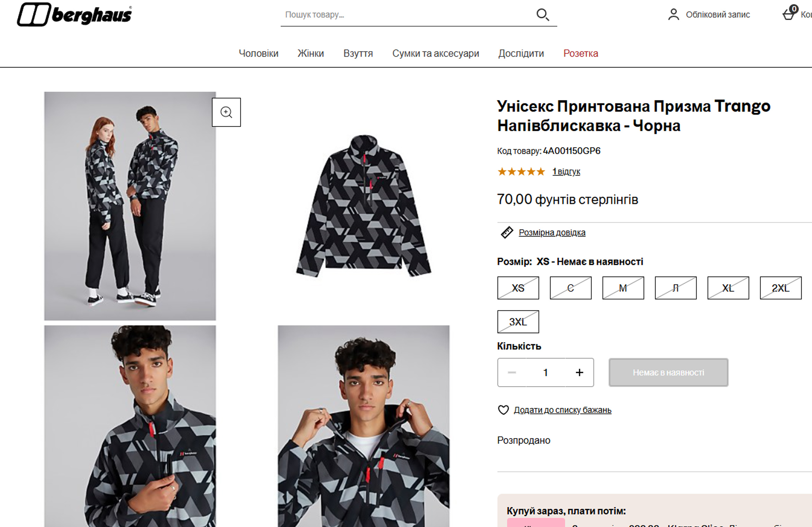Viewport: 812px width, 527px height.
Task: Open the Розетка menu item
Action: tap(580, 53)
